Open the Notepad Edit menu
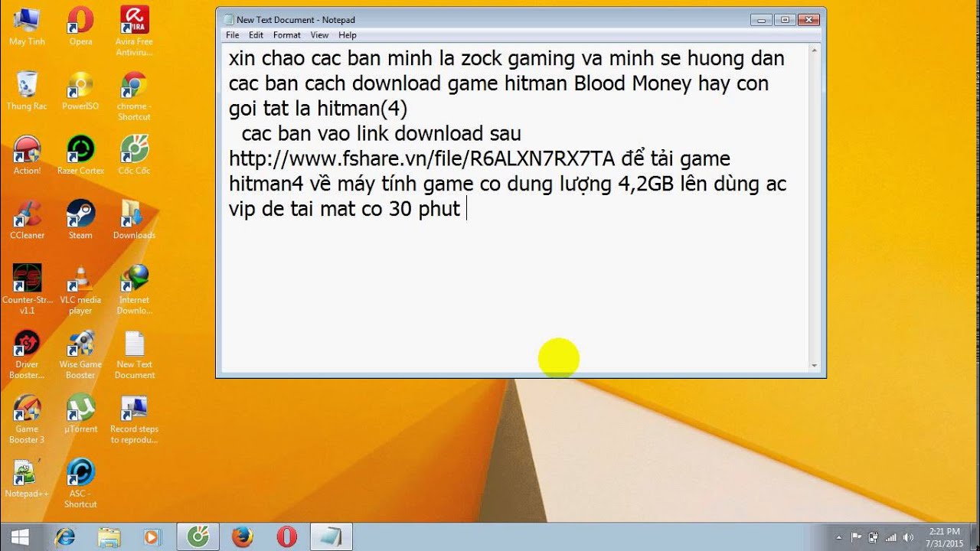 [x=256, y=35]
